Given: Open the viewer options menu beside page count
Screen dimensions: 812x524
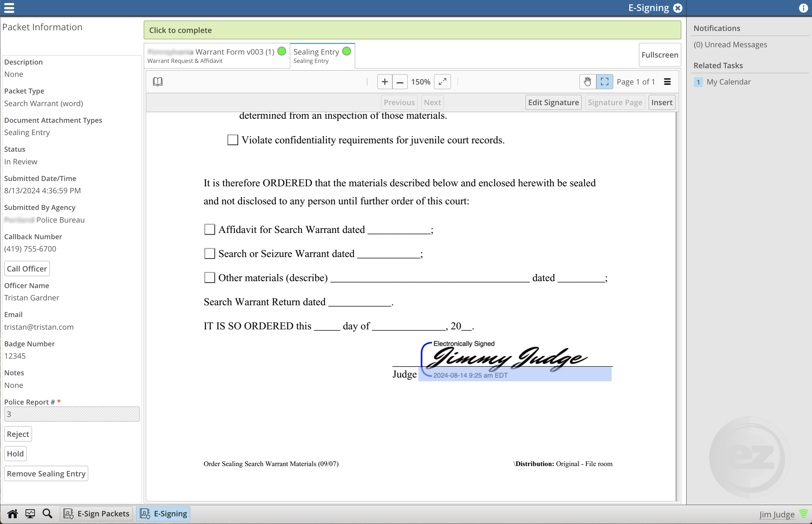Looking at the screenshot, I should pyautogui.click(x=667, y=82).
